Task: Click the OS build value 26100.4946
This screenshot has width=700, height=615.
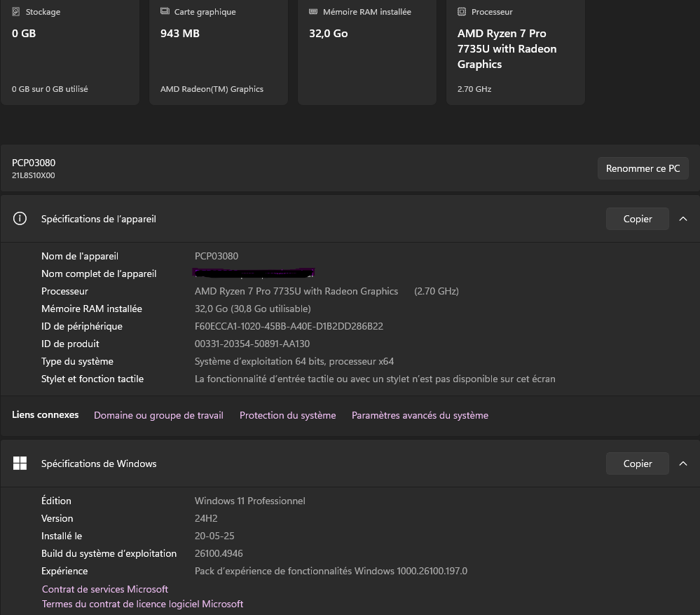Action: tap(219, 553)
